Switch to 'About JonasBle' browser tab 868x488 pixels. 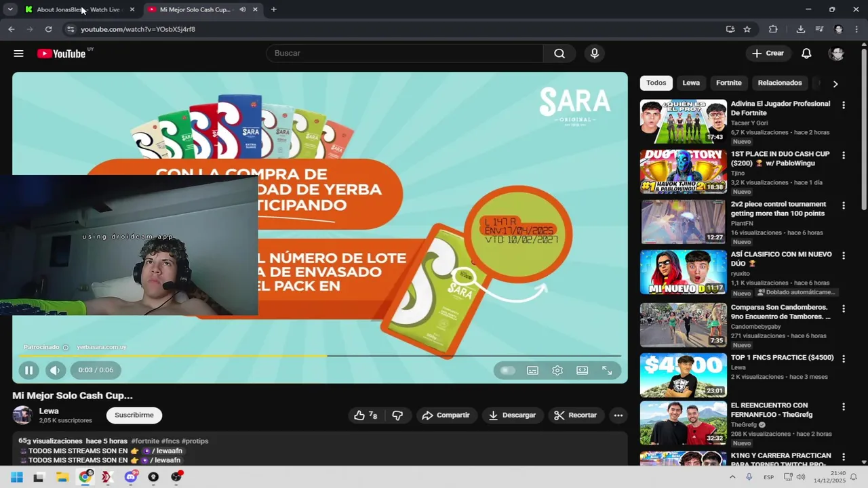click(80, 9)
